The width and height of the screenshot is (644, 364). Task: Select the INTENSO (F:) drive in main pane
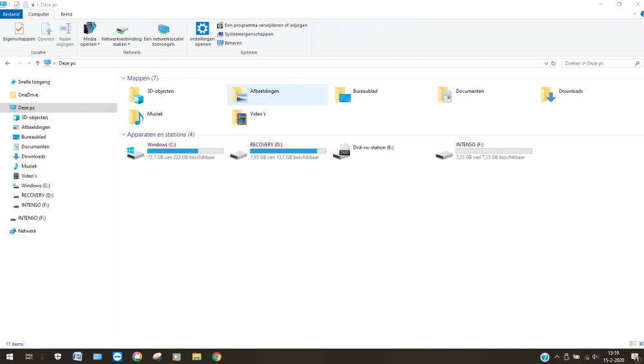[484, 151]
